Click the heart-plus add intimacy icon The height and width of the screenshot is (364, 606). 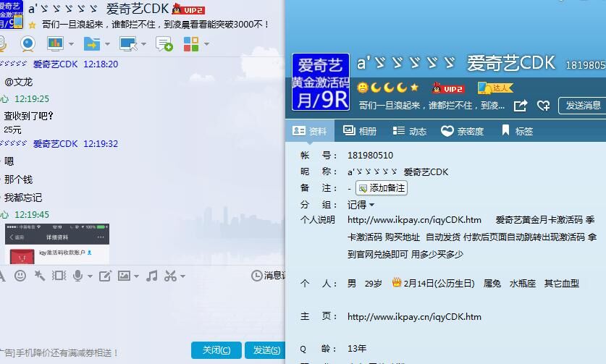[x=543, y=106]
